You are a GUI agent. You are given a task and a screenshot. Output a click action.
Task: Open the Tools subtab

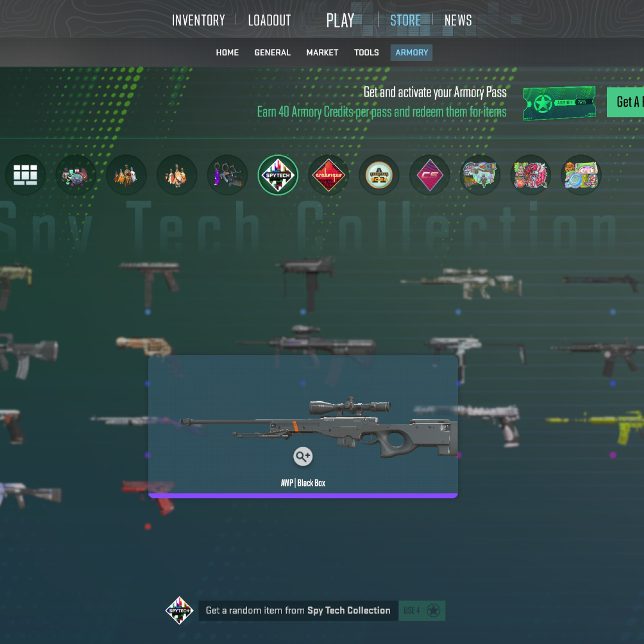(x=366, y=52)
